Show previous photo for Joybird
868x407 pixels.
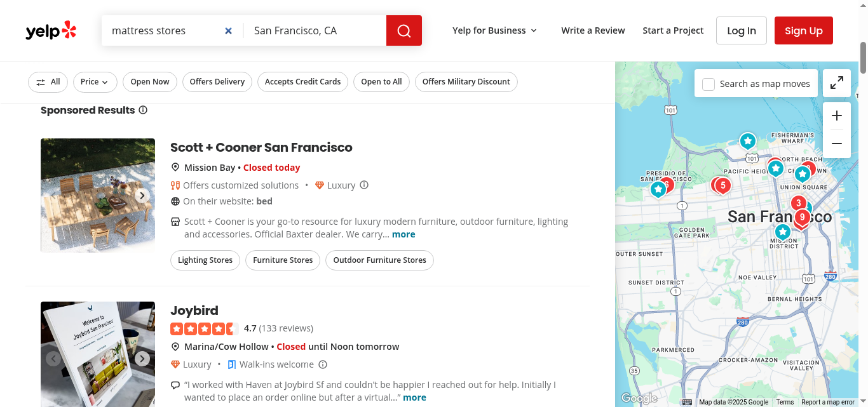(x=53, y=359)
